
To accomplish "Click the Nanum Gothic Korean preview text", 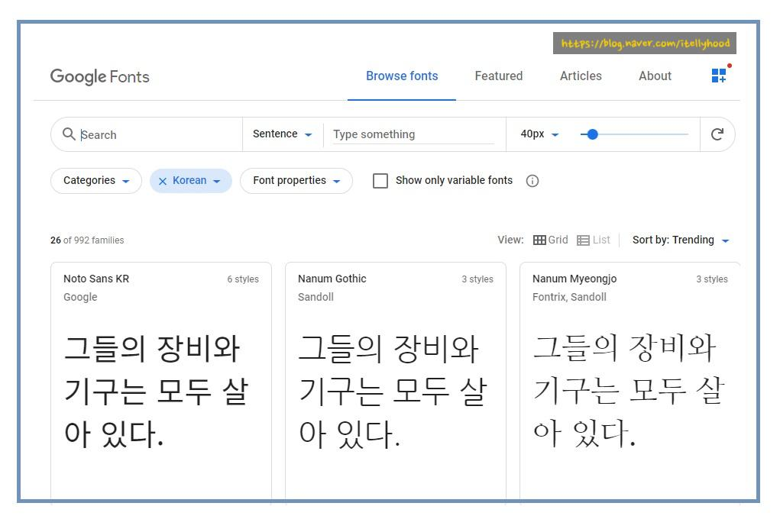I will click(393, 392).
